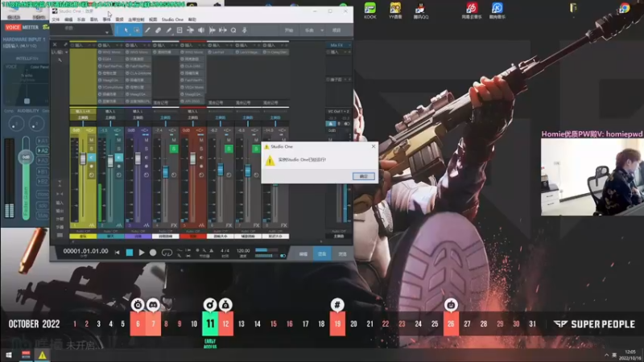The width and height of the screenshot is (644, 362).
Task: Open KOOK desktop icon
Action: (370, 10)
